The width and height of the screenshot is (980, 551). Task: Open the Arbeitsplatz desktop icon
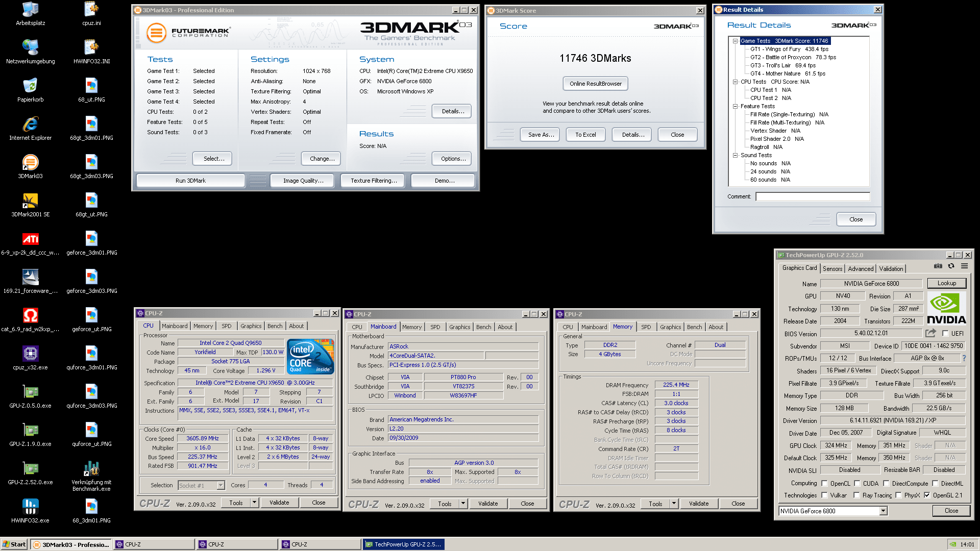(x=31, y=13)
